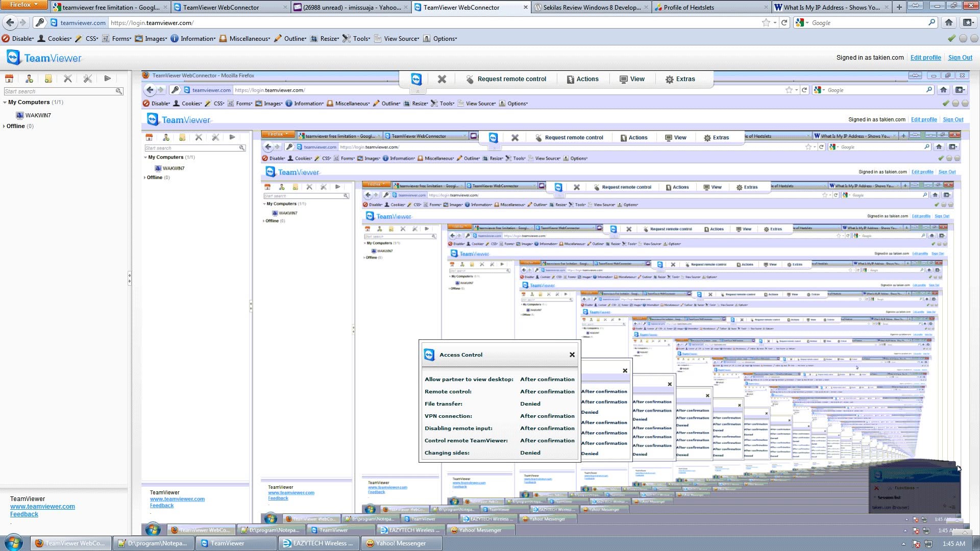Select the WAKWIN7 computer in the outermost sidebar
980x551 pixels.
[x=34, y=115]
